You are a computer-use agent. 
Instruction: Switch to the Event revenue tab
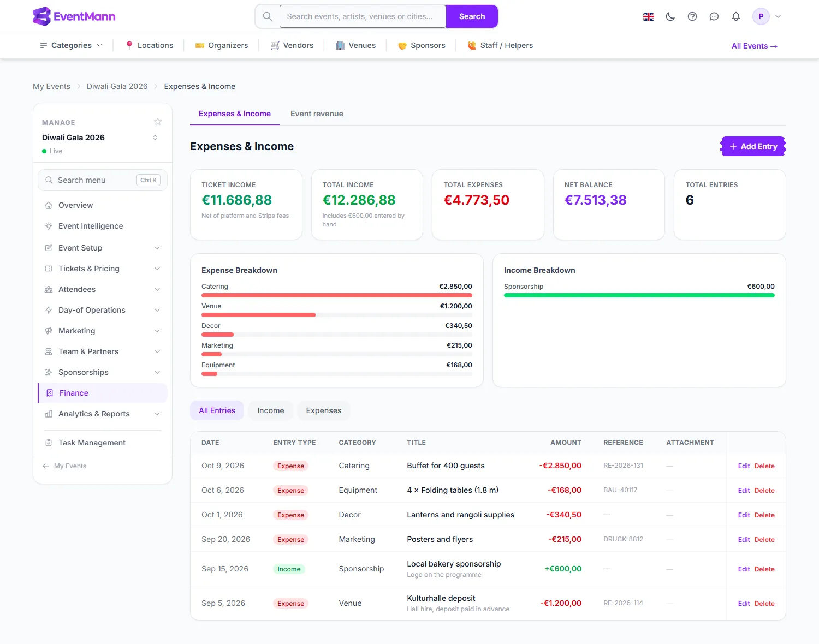[317, 114]
